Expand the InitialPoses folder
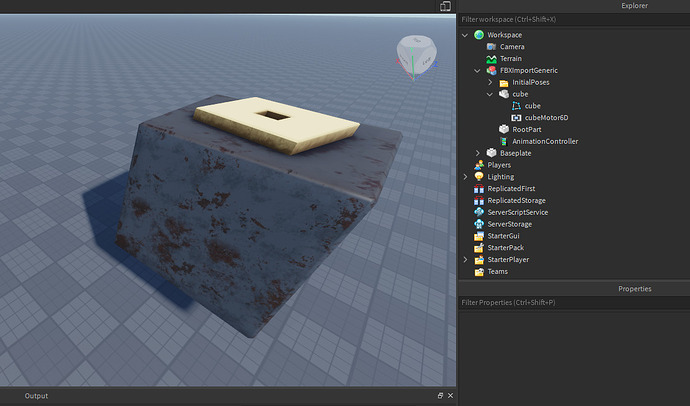Viewport: 690px width, 406px height. point(490,83)
